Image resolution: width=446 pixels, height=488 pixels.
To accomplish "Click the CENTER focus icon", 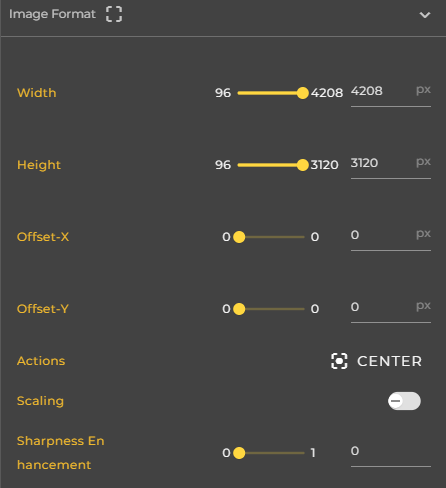I will 339,361.
